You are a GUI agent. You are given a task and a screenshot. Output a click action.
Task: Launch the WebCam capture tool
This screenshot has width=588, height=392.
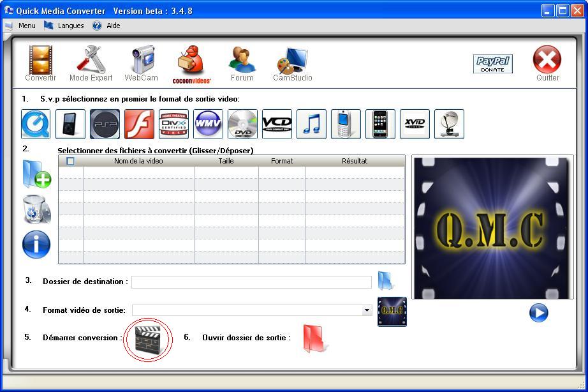142,63
